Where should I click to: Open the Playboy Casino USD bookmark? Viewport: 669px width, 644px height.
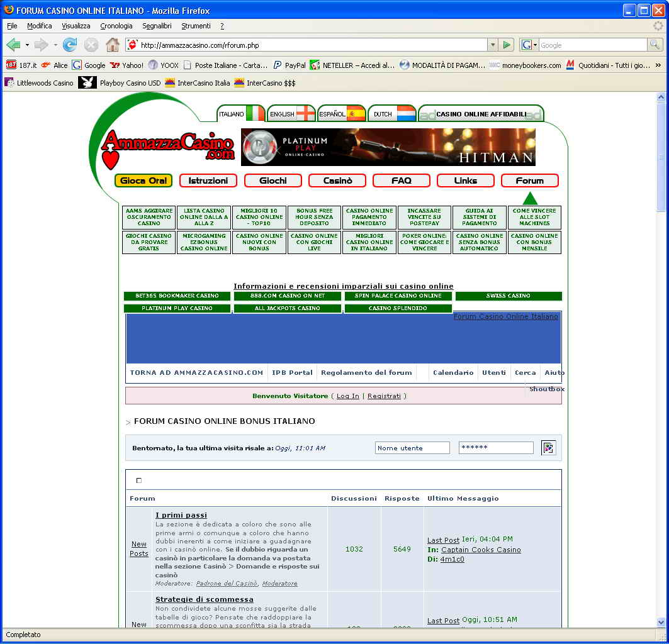pos(120,83)
